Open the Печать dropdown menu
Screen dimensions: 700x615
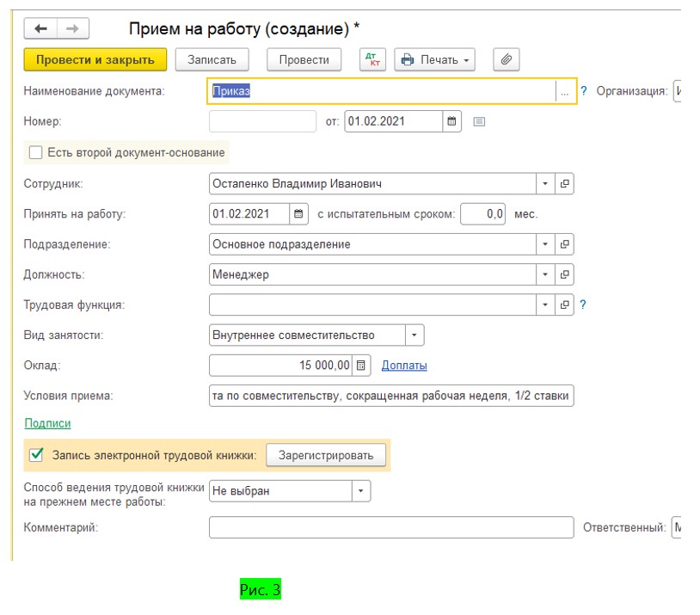coord(434,59)
